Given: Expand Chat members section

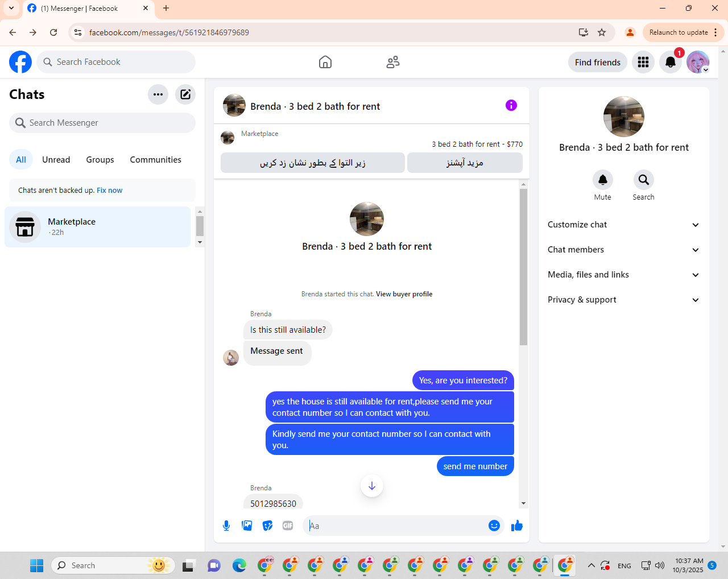Looking at the screenshot, I should point(623,250).
